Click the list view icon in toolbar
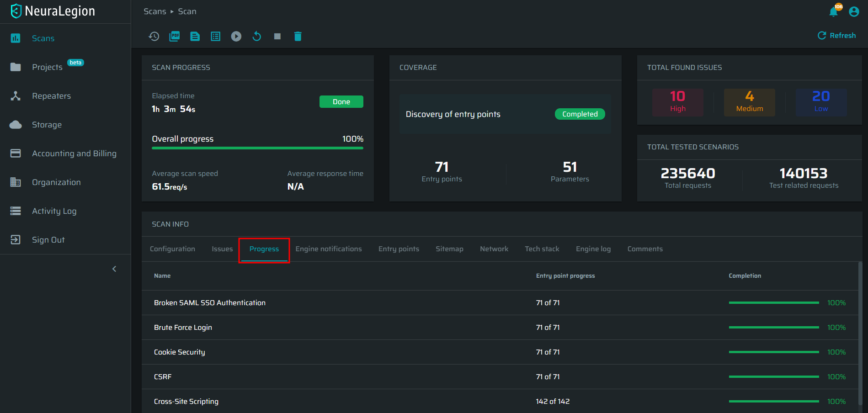 (x=216, y=36)
